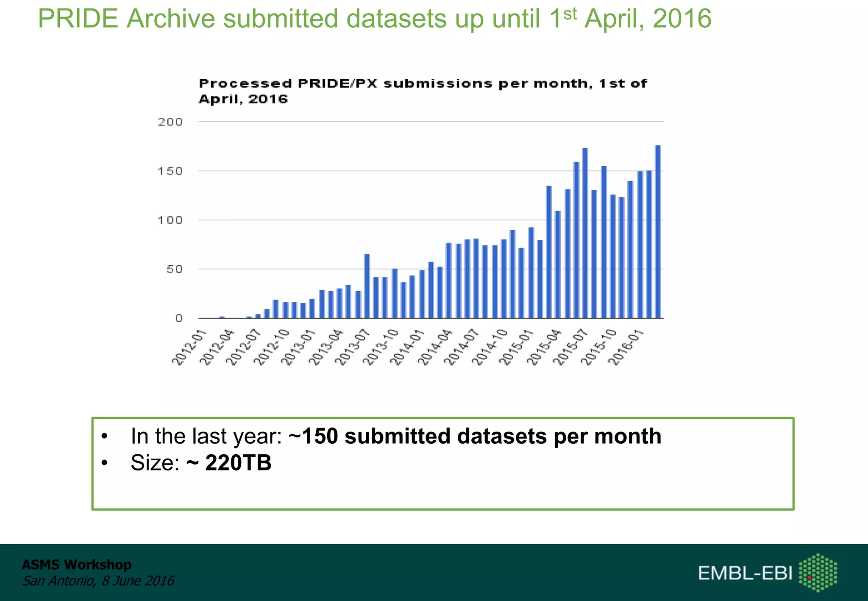
Task: Click the y-axis label '100'
Action: pos(170,220)
